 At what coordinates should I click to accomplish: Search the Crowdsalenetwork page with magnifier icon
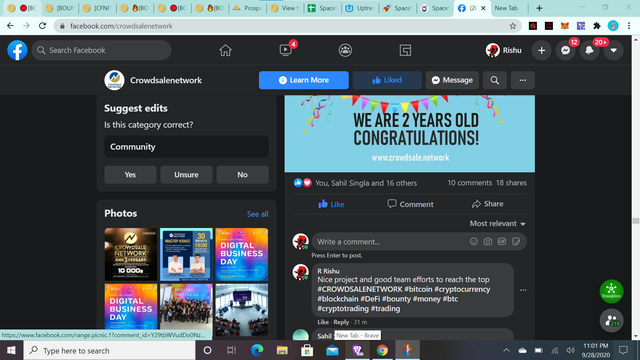point(495,80)
